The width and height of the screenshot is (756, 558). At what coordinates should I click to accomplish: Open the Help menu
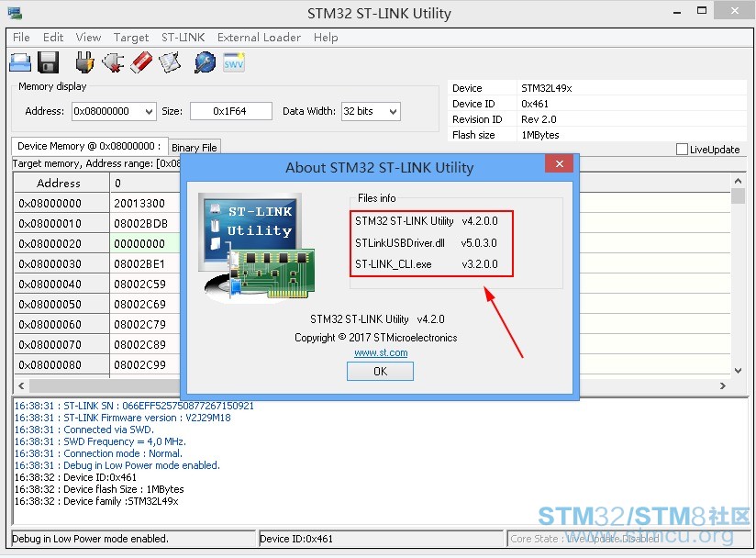(326, 37)
